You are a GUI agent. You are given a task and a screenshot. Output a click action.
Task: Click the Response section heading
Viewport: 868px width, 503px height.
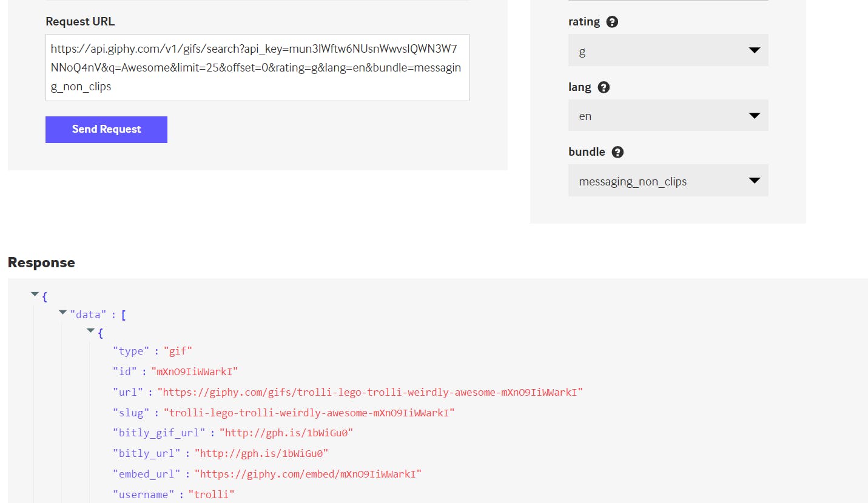pyautogui.click(x=41, y=262)
